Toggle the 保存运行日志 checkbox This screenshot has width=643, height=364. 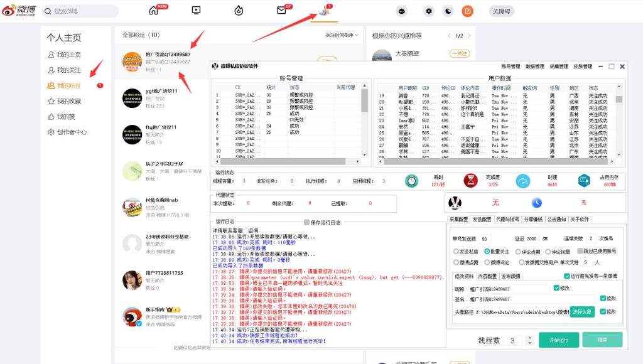click(307, 222)
